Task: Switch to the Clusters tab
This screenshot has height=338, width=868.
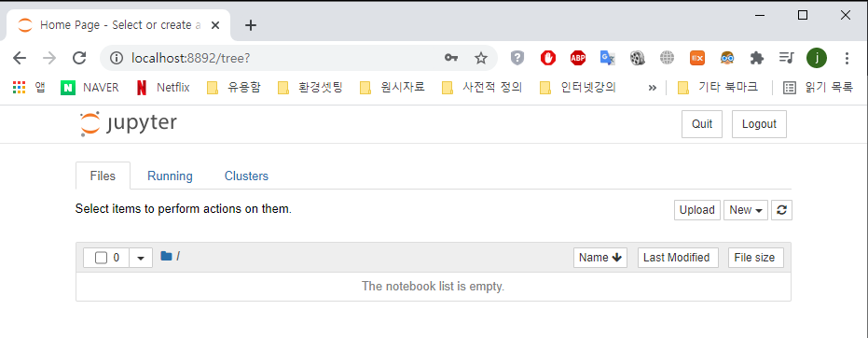Action: (x=246, y=176)
